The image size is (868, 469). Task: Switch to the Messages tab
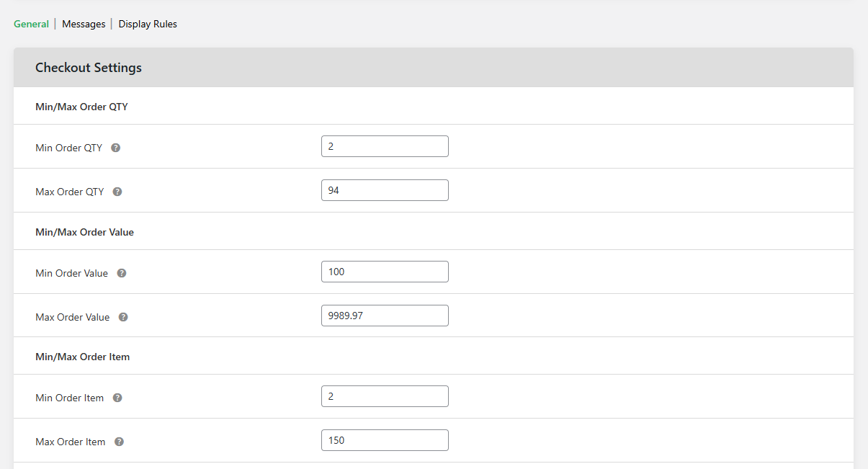click(x=84, y=23)
